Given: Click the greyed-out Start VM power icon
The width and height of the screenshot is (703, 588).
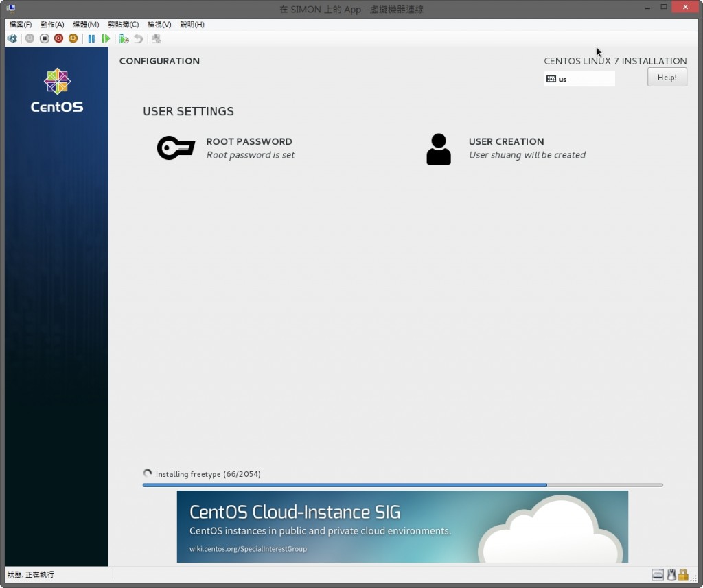Looking at the screenshot, I should coord(30,38).
